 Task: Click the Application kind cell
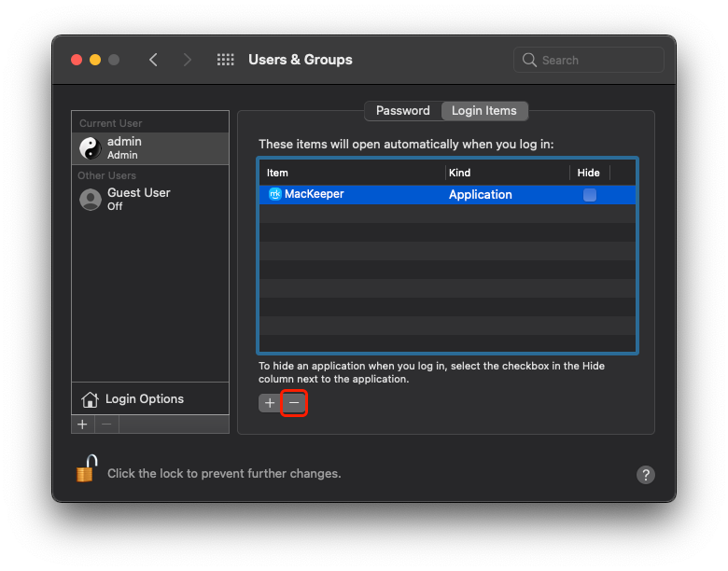tap(481, 194)
